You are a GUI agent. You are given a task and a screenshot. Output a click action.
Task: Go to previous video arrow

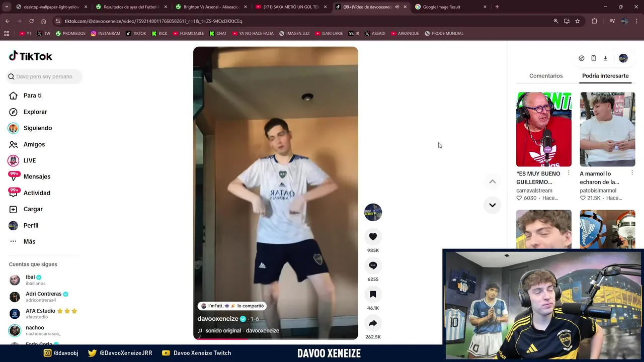[492, 182]
